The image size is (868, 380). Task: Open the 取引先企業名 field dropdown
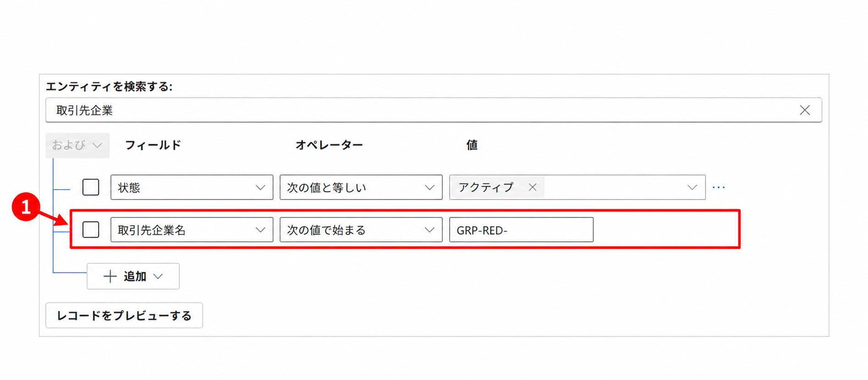(192, 229)
